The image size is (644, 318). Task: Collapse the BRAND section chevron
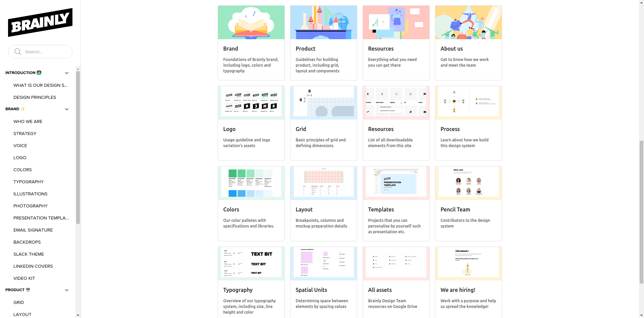(x=67, y=109)
